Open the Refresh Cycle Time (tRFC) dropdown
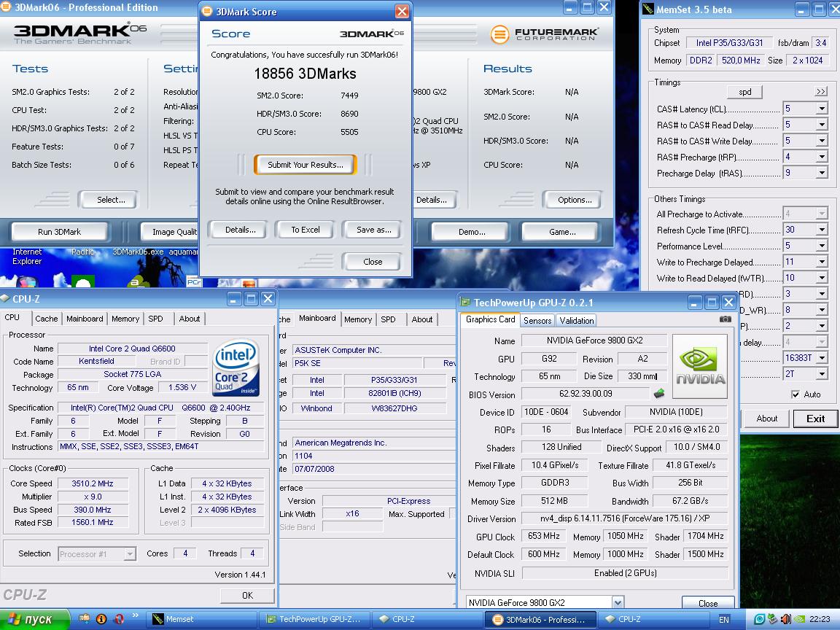Image resolution: width=840 pixels, height=630 pixels. [x=822, y=230]
